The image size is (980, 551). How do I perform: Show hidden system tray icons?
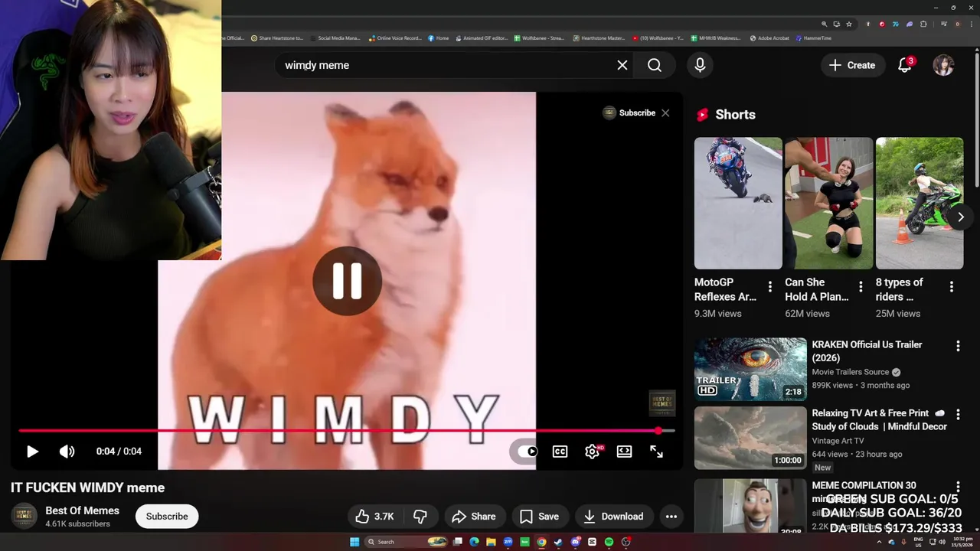[x=879, y=542]
